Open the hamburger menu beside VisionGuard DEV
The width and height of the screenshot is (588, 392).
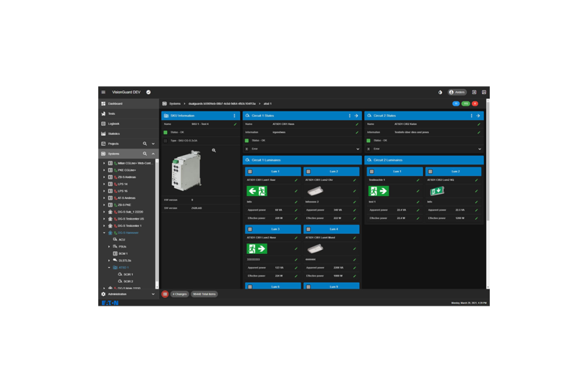tap(103, 92)
